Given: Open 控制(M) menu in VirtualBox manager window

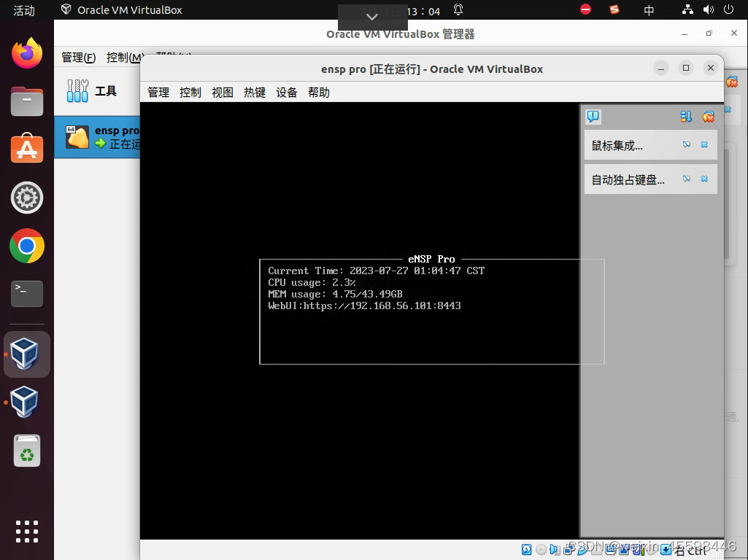Looking at the screenshot, I should coord(123,58).
